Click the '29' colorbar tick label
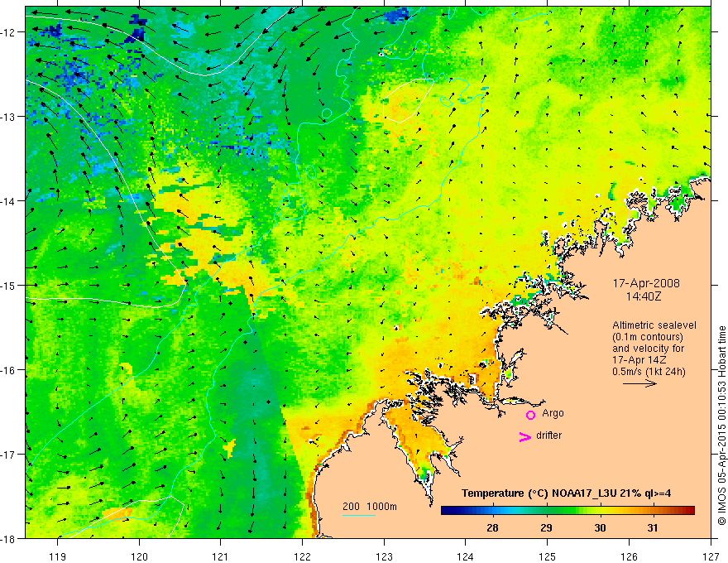 546,527
